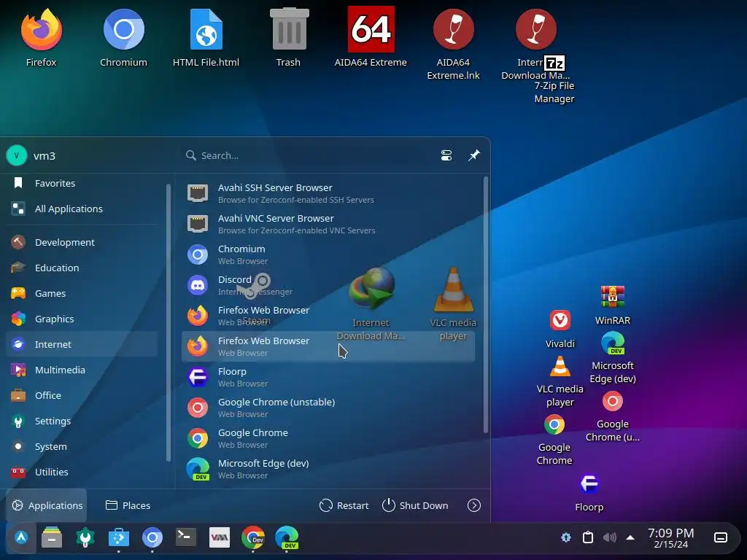Switch to Edge Dev in taskbar
Screen dimensions: 747x560
pyautogui.click(x=287, y=537)
